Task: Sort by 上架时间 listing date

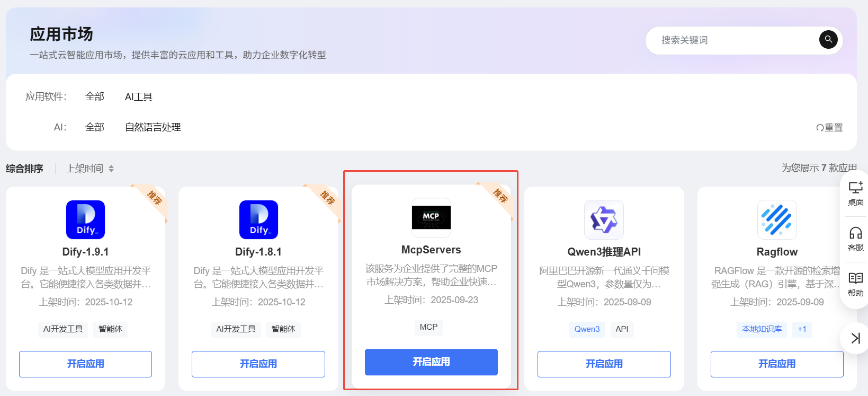Action: click(90, 169)
